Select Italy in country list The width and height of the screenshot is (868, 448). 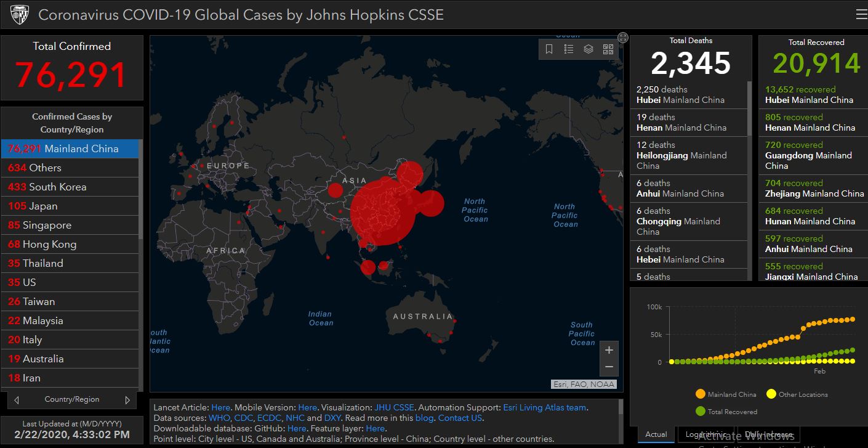pos(70,340)
